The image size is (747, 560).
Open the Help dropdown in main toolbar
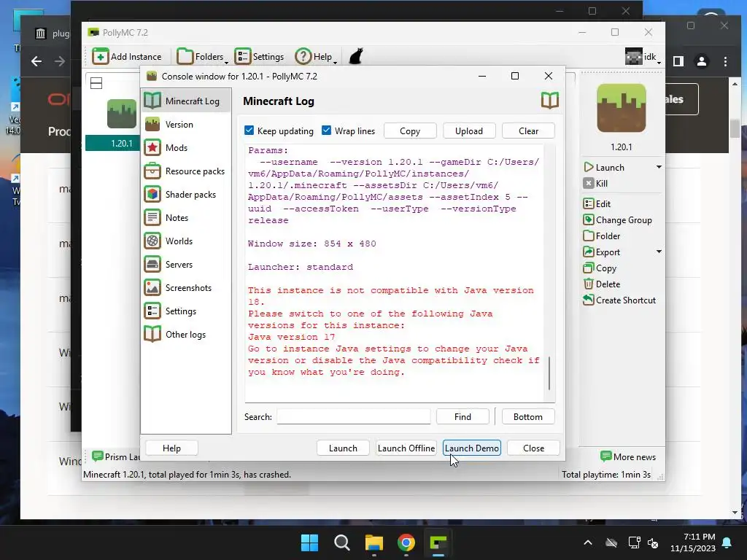tap(316, 57)
